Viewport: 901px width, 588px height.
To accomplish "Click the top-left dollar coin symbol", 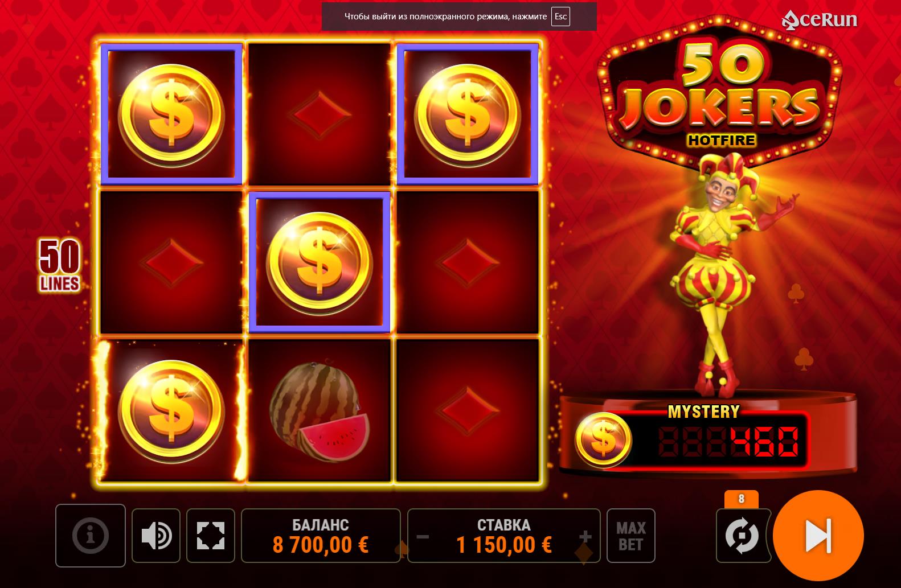I will 171,115.
